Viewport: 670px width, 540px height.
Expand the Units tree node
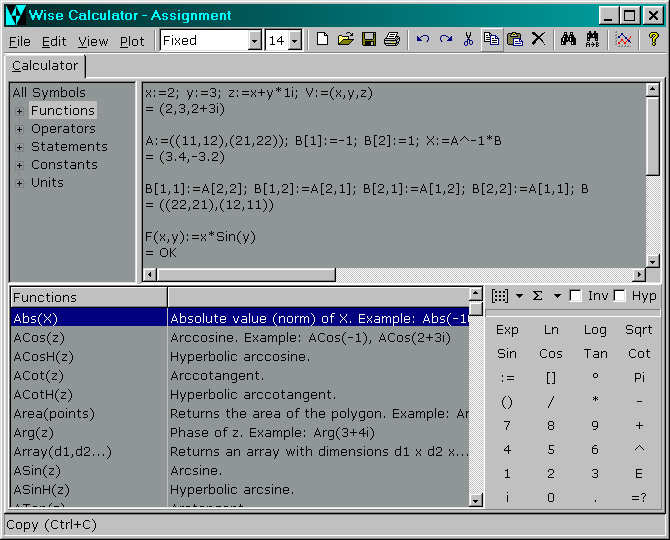19,183
